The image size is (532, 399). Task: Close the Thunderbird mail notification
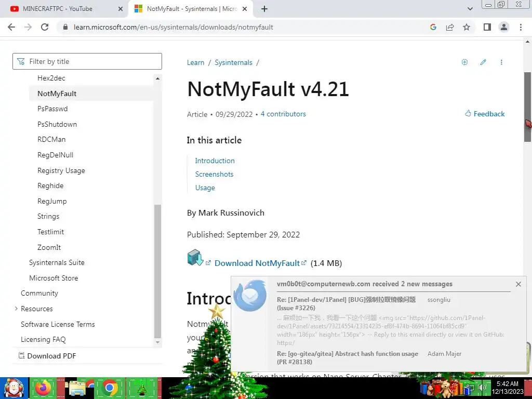pyautogui.click(x=518, y=284)
